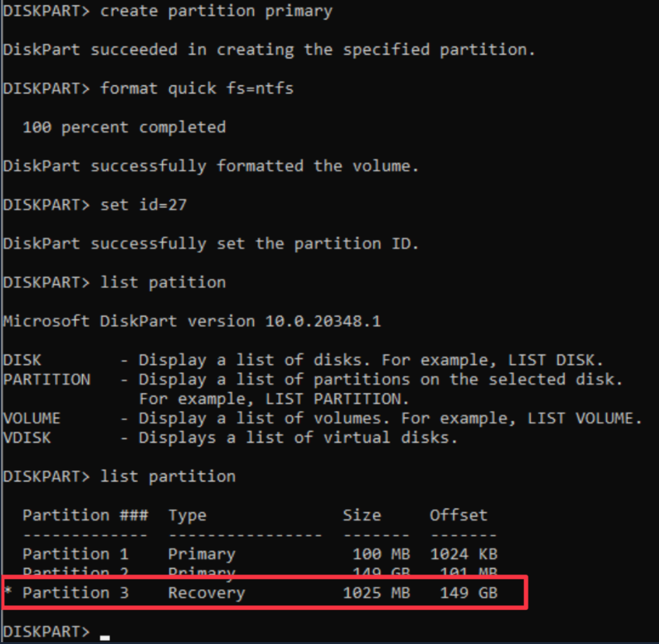Click the 'create partition primary' command line

(168, 11)
